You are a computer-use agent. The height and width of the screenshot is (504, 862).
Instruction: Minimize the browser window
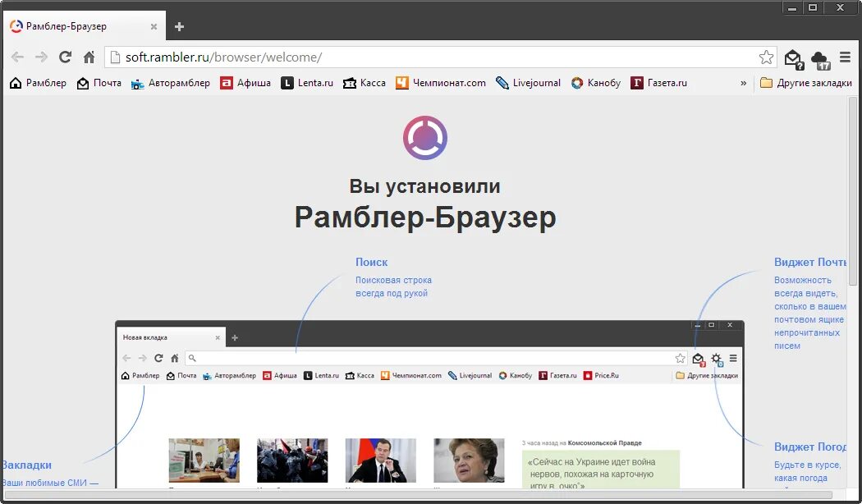[792, 7]
